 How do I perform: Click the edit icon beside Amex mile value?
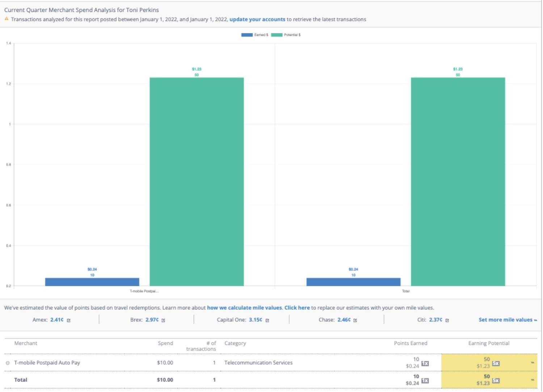(69, 320)
